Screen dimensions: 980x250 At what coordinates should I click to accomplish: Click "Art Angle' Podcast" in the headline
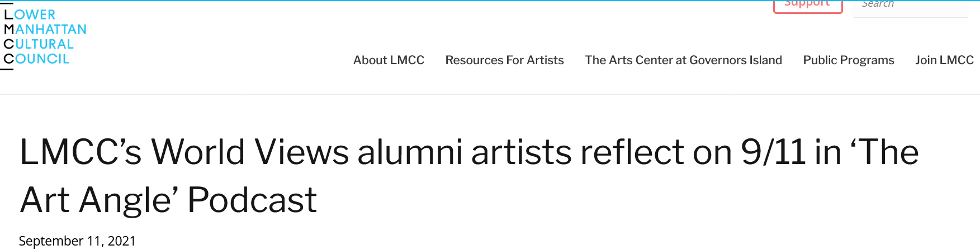click(168, 200)
